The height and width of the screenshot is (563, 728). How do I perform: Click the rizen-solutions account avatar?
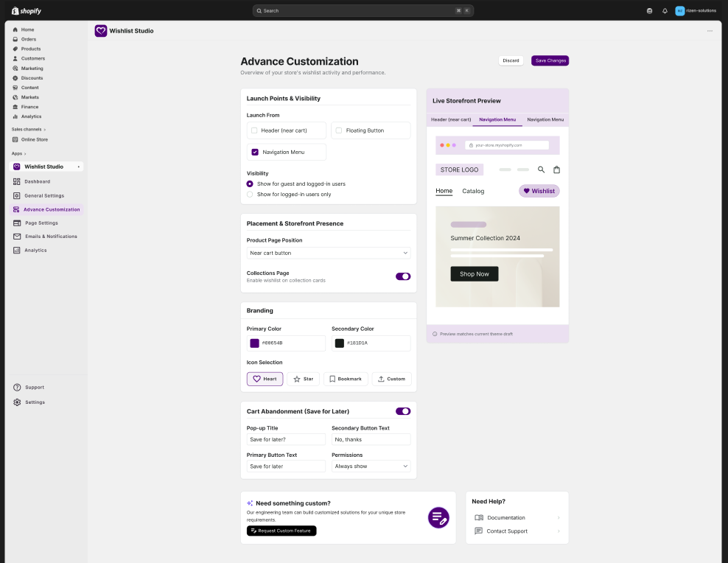click(x=679, y=10)
